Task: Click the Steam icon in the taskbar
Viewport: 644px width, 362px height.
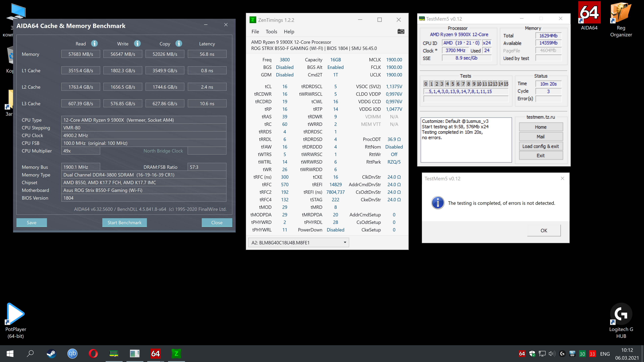Action: click(x=51, y=353)
